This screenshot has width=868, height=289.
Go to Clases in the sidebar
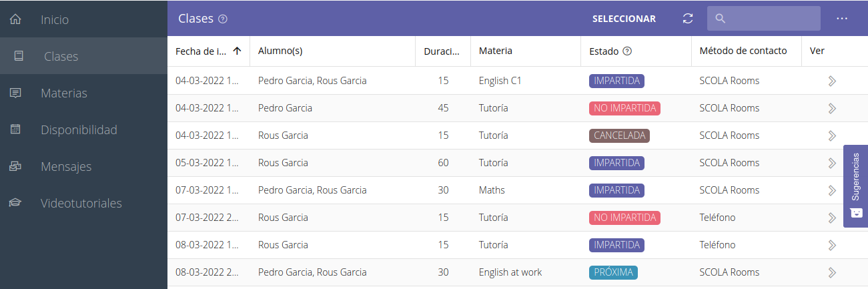tap(61, 57)
